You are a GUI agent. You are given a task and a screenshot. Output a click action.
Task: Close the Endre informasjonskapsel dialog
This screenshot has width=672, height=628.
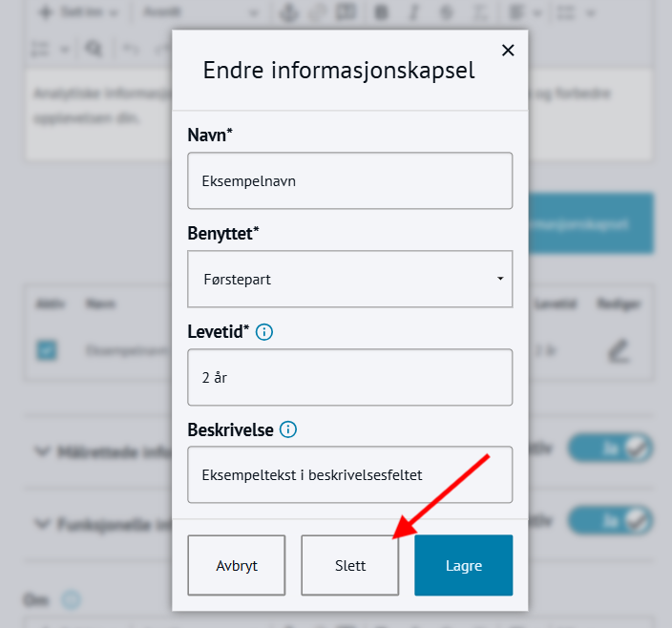508,51
